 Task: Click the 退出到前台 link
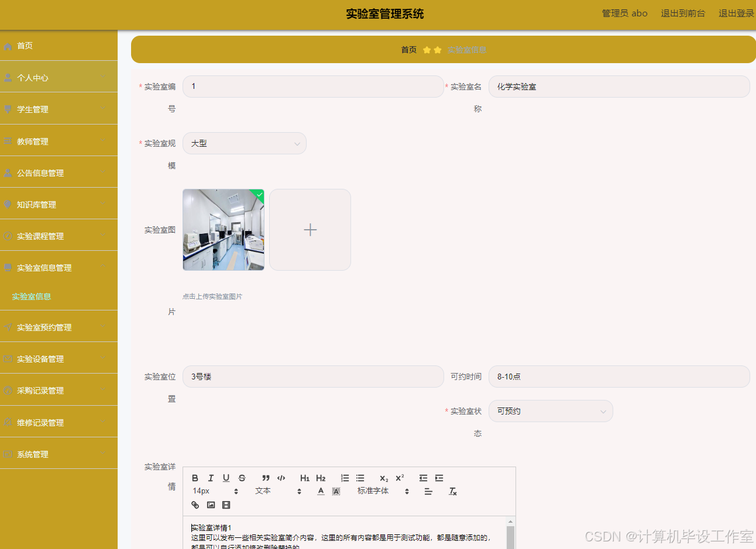(x=683, y=13)
